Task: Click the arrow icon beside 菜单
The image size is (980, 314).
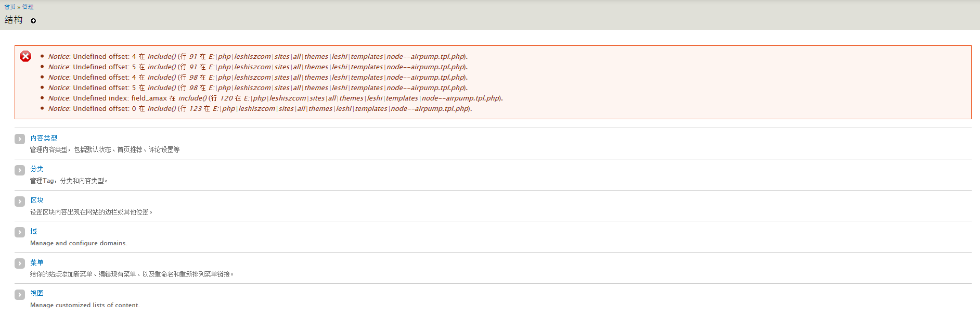Action: click(20, 263)
